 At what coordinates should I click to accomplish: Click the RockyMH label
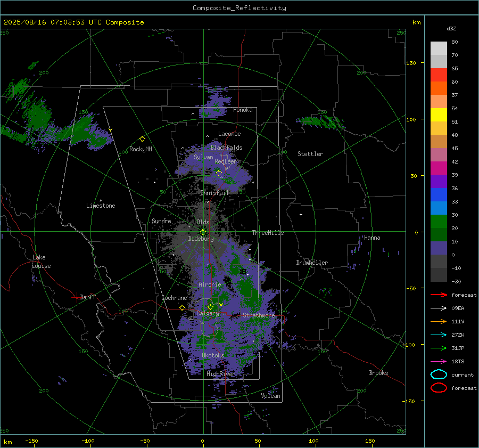coord(141,149)
